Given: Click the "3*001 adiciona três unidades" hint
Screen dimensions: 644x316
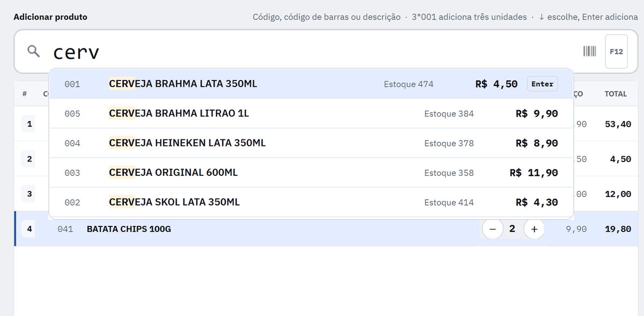Looking at the screenshot, I should [x=470, y=17].
